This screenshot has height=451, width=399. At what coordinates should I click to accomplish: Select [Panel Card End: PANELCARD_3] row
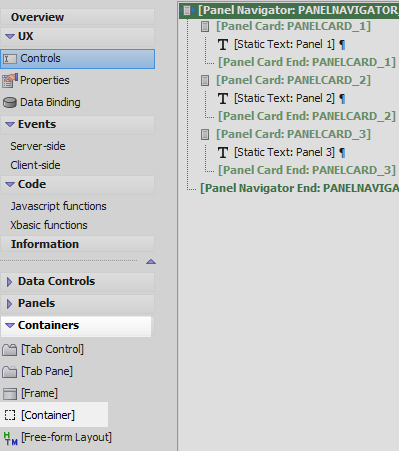(x=307, y=170)
